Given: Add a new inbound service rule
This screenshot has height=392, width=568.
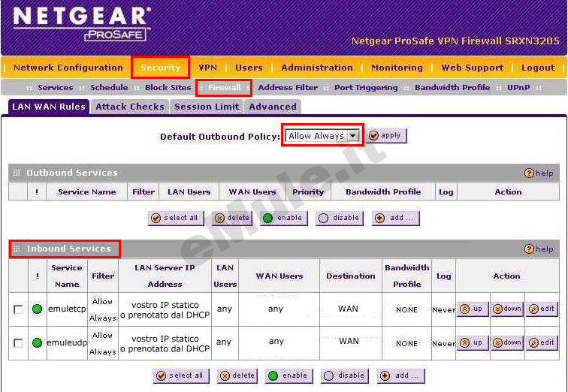Looking at the screenshot, I should pos(401,375).
